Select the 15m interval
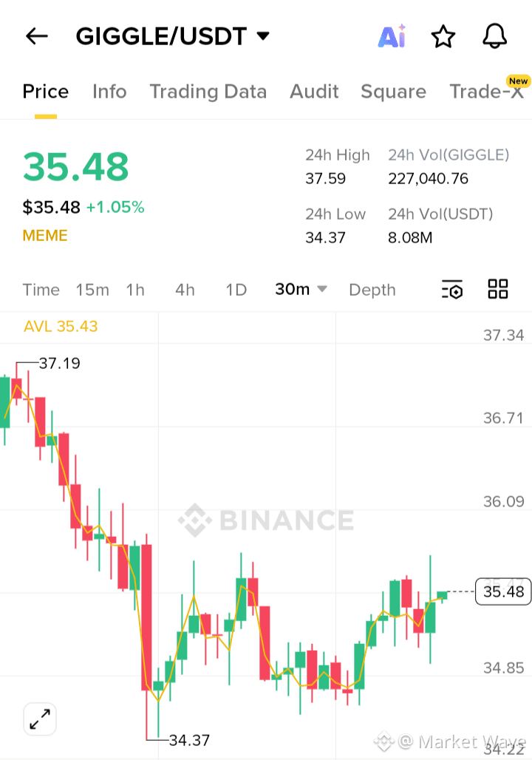The height and width of the screenshot is (760, 532). tap(92, 290)
